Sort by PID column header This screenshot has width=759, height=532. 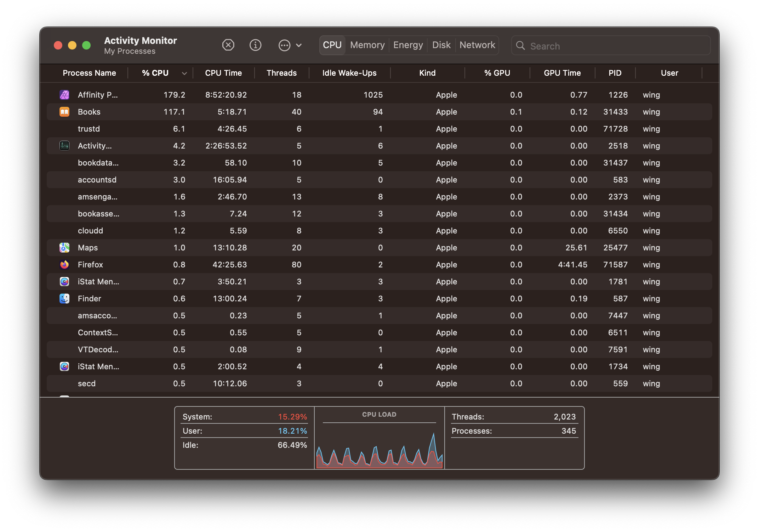click(615, 73)
